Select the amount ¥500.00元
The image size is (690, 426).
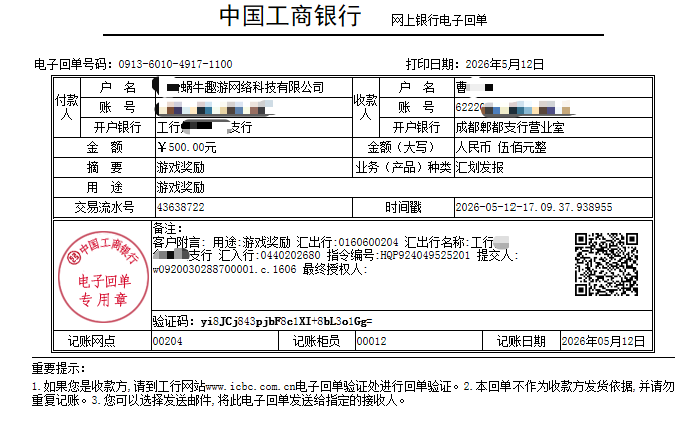(x=187, y=147)
